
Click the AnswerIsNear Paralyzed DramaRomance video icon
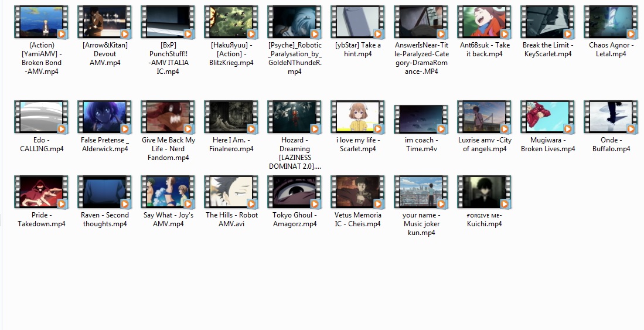pos(421,22)
